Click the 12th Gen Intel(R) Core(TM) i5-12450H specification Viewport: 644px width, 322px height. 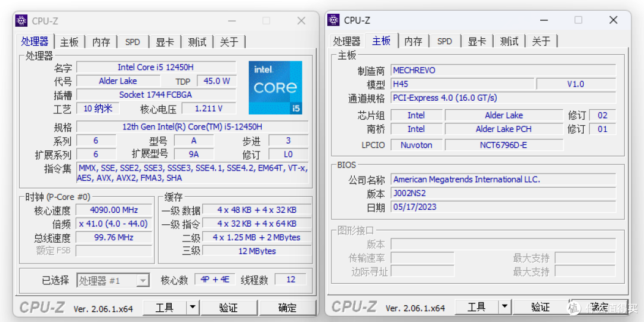tap(193, 126)
